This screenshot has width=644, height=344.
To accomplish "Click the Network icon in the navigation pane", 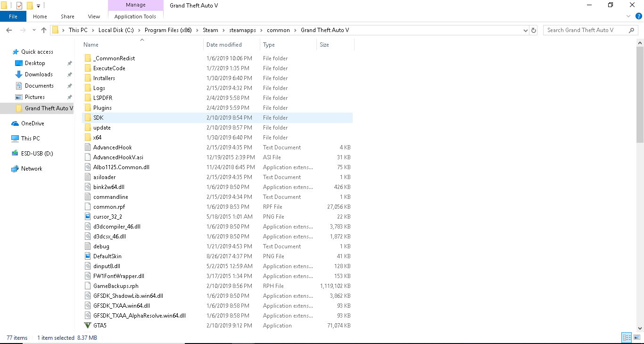I will pyautogui.click(x=15, y=169).
